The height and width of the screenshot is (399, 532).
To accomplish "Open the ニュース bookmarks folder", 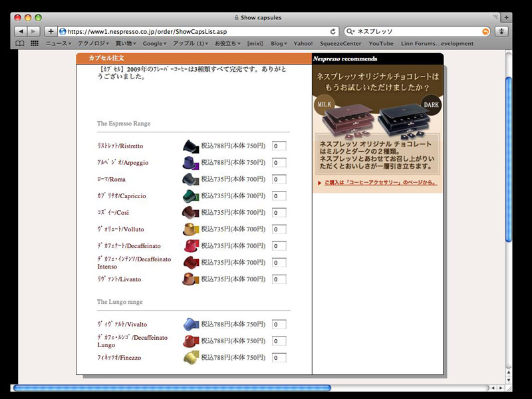I will click(x=59, y=43).
